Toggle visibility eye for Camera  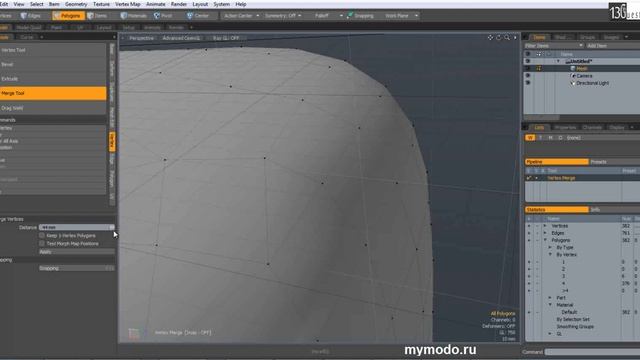click(x=528, y=76)
